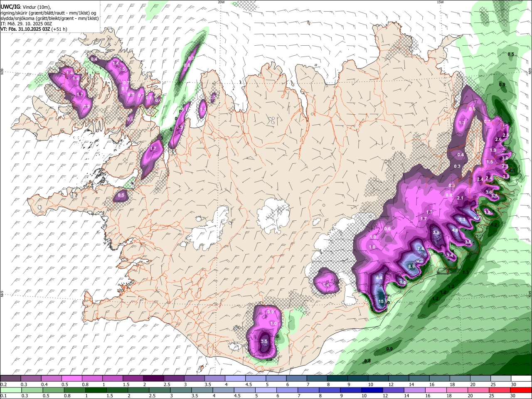Select the dark purple top-row swatch between 2 and 2.5

coord(154,379)
